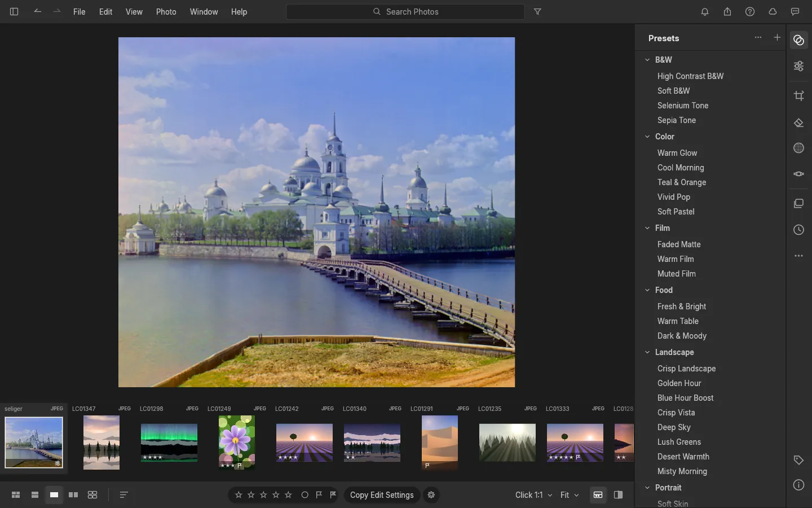The width and height of the screenshot is (812, 508).
Task: Click the filter funnel icon
Action: (537, 11)
